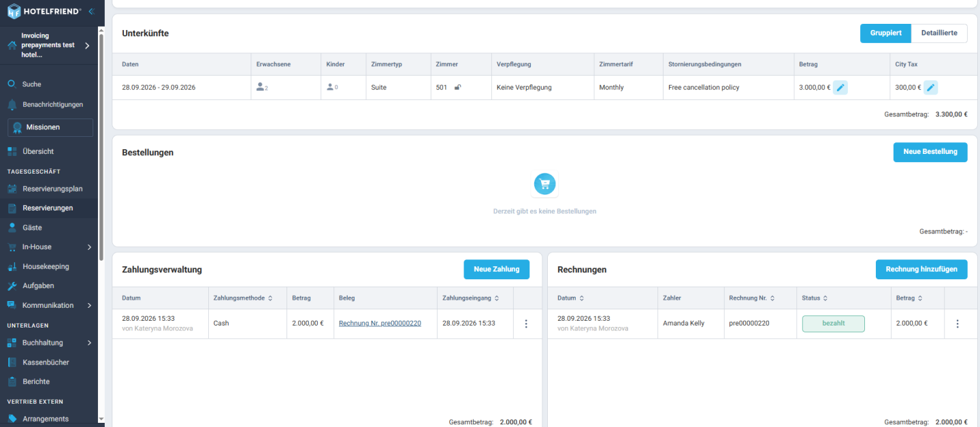Viewport: 980px width, 427px height.
Task: Expand the In-House submenu
Action: [x=90, y=247]
